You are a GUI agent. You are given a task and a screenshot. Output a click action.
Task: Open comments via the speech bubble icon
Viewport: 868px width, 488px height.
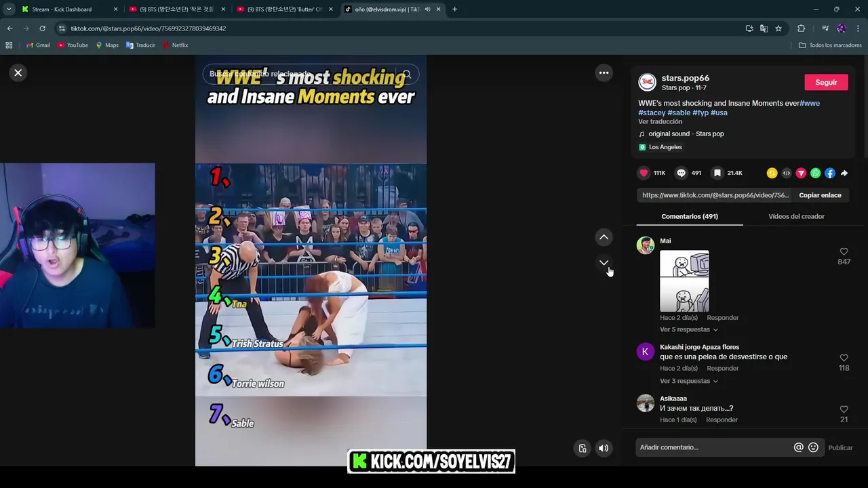681,173
